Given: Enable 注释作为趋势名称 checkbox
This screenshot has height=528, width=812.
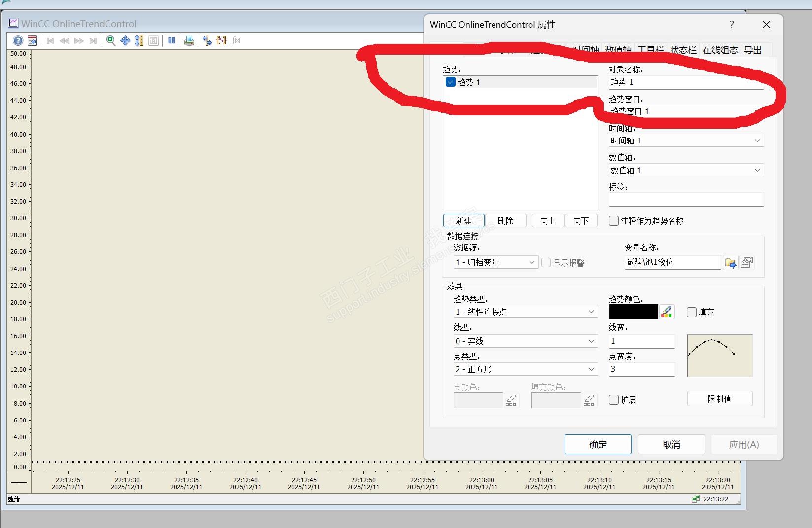Looking at the screenshot, I should pyautogui.click(x=614, y=221).
